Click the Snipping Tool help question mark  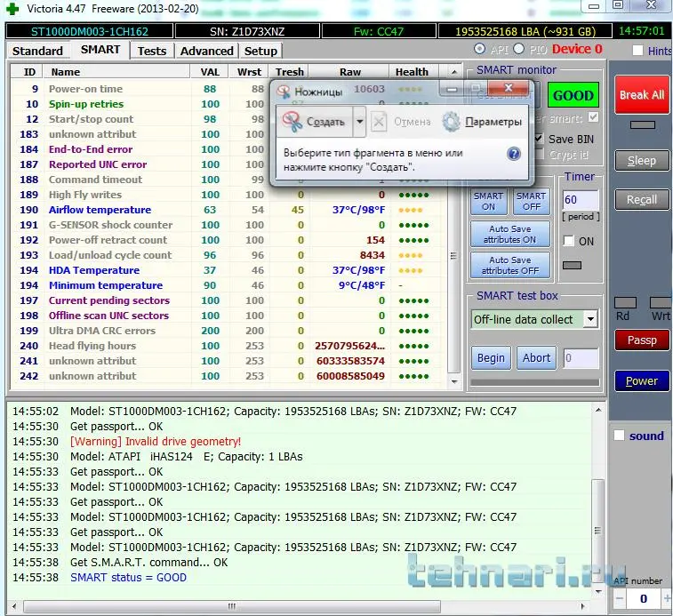point(513,153)
